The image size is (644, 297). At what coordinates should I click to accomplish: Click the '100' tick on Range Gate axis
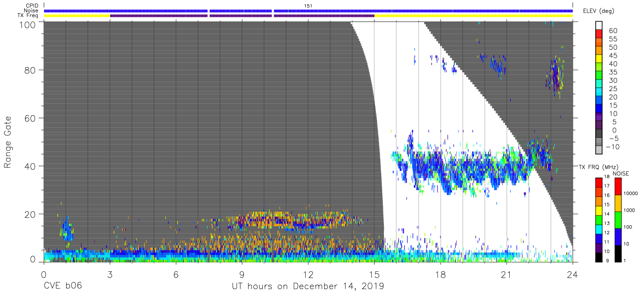[28, 25]
